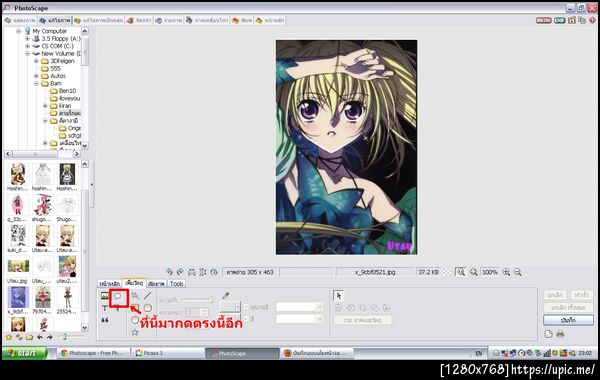The width and height of the screenshot is (600, 380).
Task: Open the q_33c thumbnail
Action: click(18, 208)
